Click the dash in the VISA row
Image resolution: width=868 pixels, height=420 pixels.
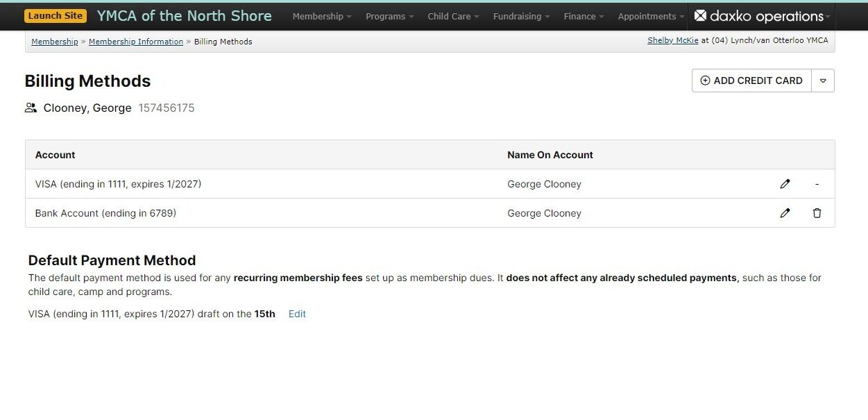coord(817,184)
